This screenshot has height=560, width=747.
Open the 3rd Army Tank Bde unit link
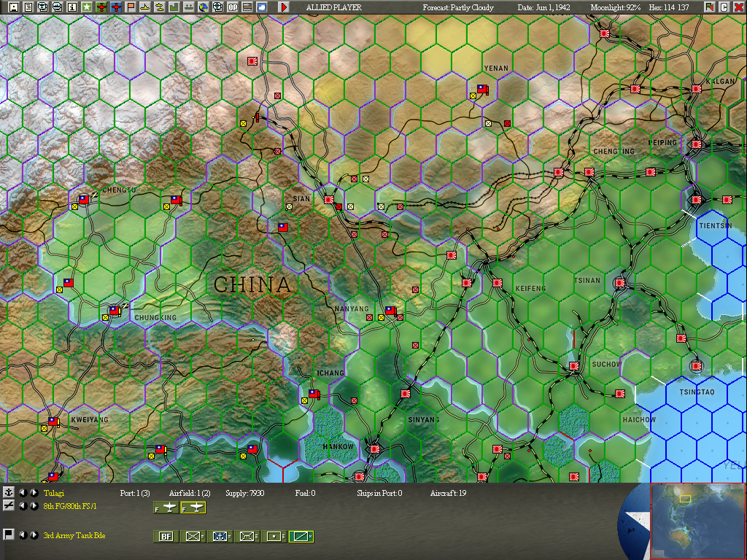tap(74, 535)
